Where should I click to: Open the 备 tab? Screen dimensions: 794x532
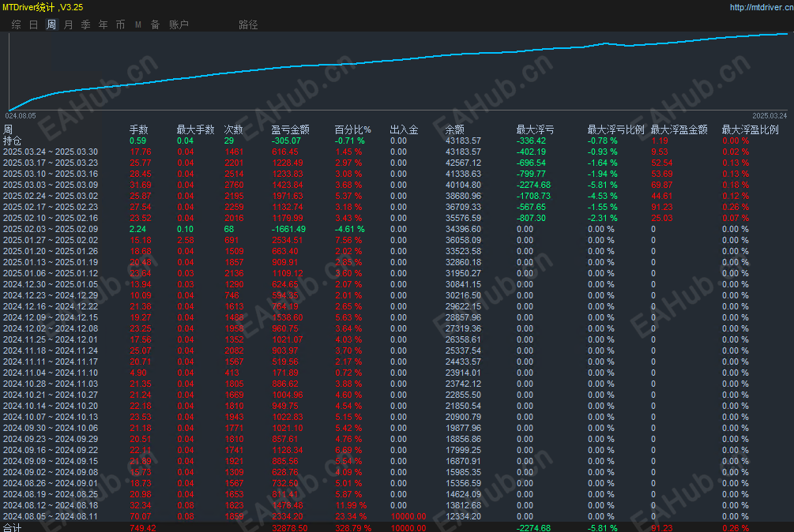[x=156, y=24]
